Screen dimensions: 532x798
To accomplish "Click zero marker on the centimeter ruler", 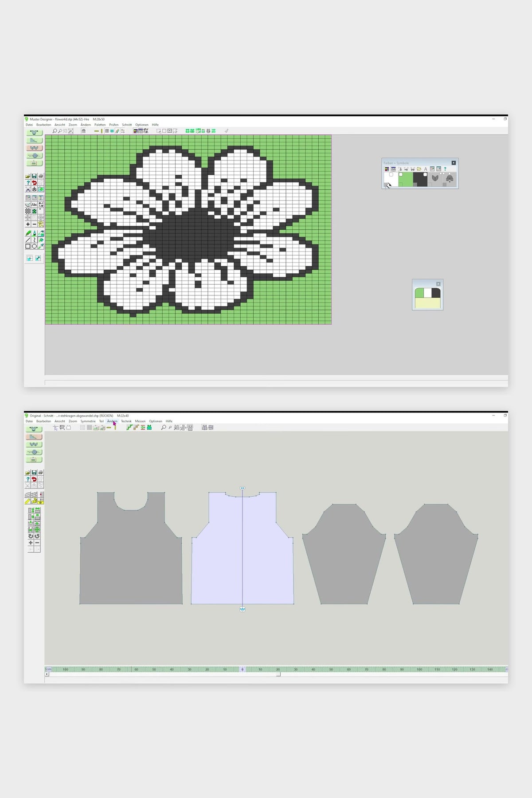I will [x=242, y=669].
